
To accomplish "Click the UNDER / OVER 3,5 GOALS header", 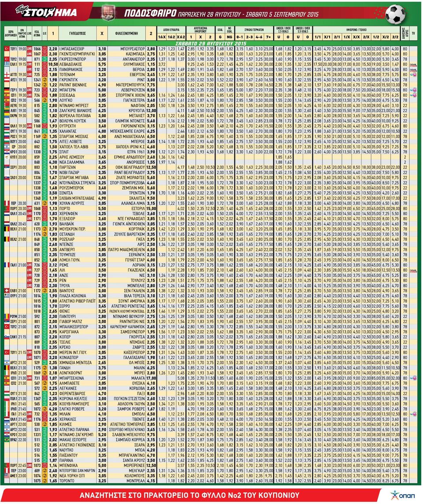I will pyautogui.click(x=303, y=30).
